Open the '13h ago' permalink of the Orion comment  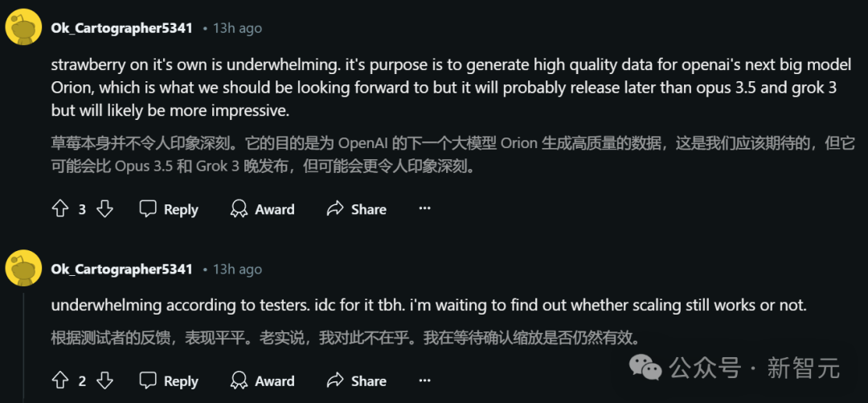pyautogui.click(x=237, y=28)
